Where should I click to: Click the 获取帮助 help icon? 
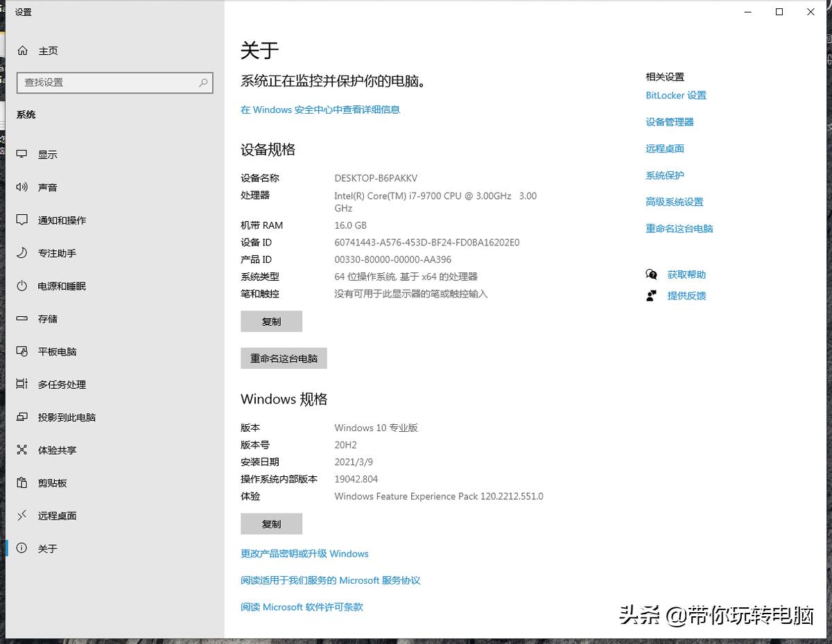click(651, 274)
